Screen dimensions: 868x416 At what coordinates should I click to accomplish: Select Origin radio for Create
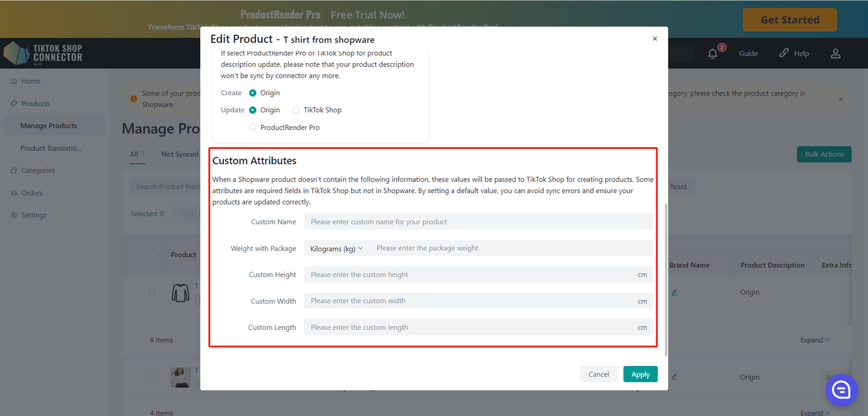pyautogui.click(x=253, y=93)
